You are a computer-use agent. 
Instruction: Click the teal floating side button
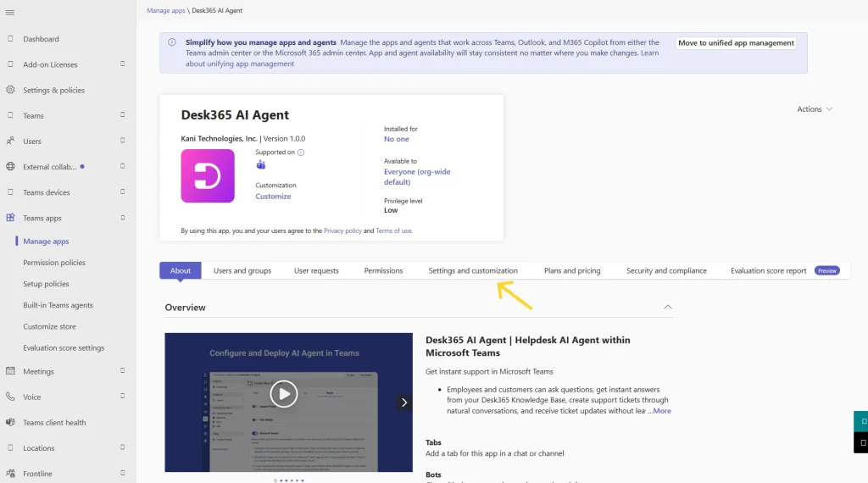coord(862,421)
